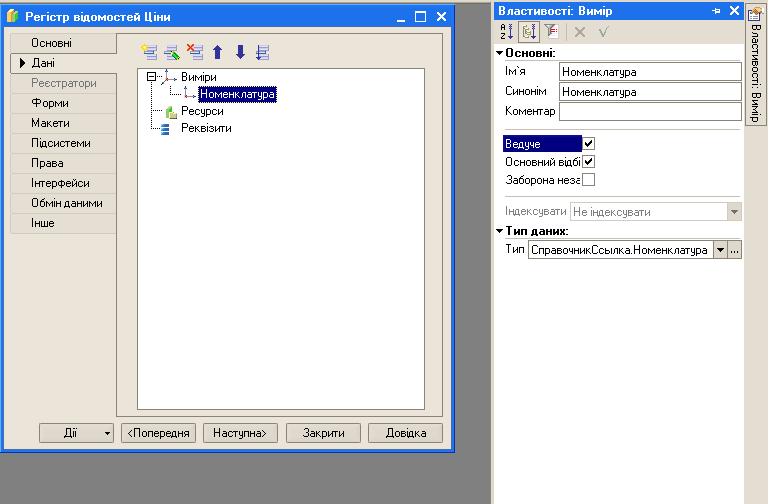This screenshot has width=777, height=504.
Task: Toggle the Основний відбір checkbox
Action: click(x=588, y=162)
